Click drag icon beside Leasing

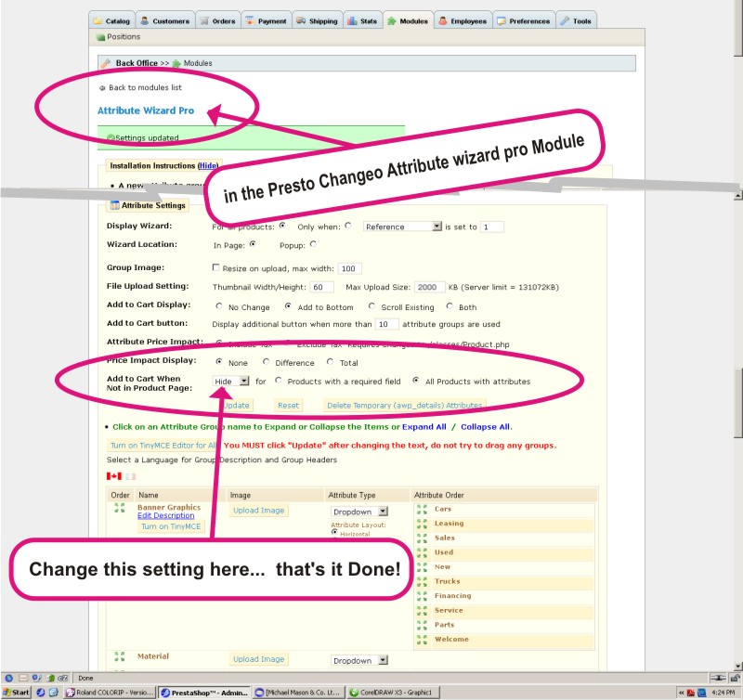pos(422,524)
